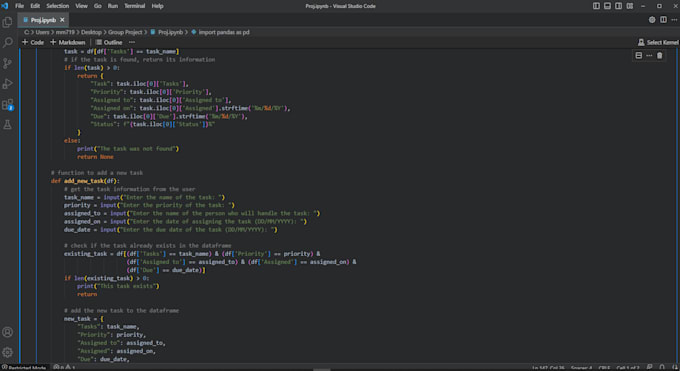Click the '# function to add a new task' comment
Screen dimensions: 680x371
tap(97, 173)
